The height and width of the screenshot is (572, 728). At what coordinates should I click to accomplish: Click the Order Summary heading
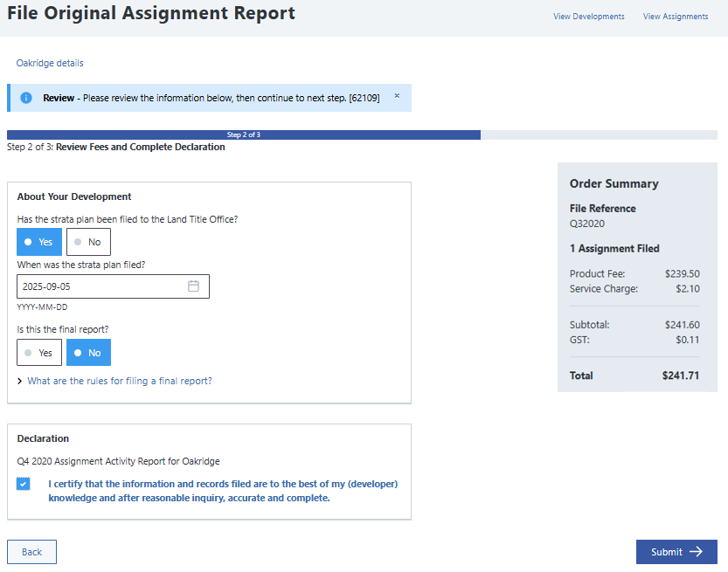[614, 183]
